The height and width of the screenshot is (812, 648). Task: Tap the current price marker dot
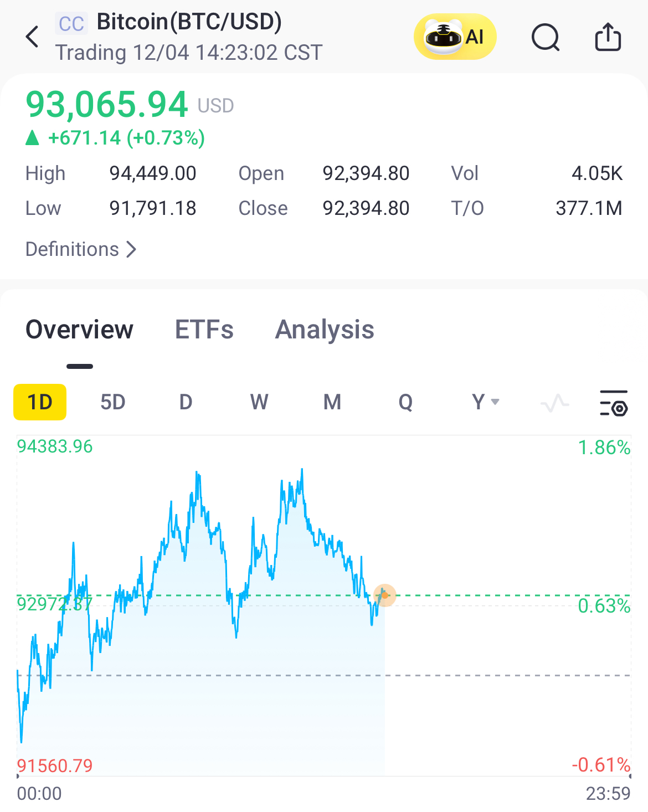[384, 595]
